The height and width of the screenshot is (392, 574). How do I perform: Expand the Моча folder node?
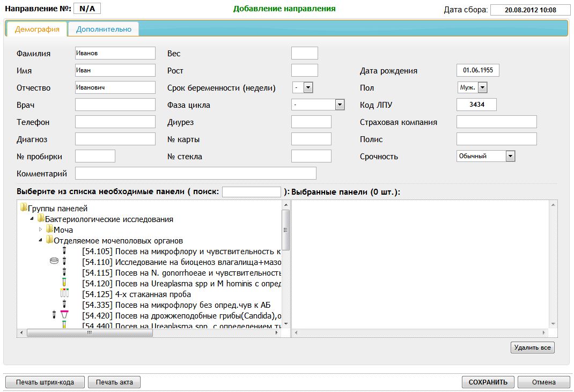coord(41,230)
